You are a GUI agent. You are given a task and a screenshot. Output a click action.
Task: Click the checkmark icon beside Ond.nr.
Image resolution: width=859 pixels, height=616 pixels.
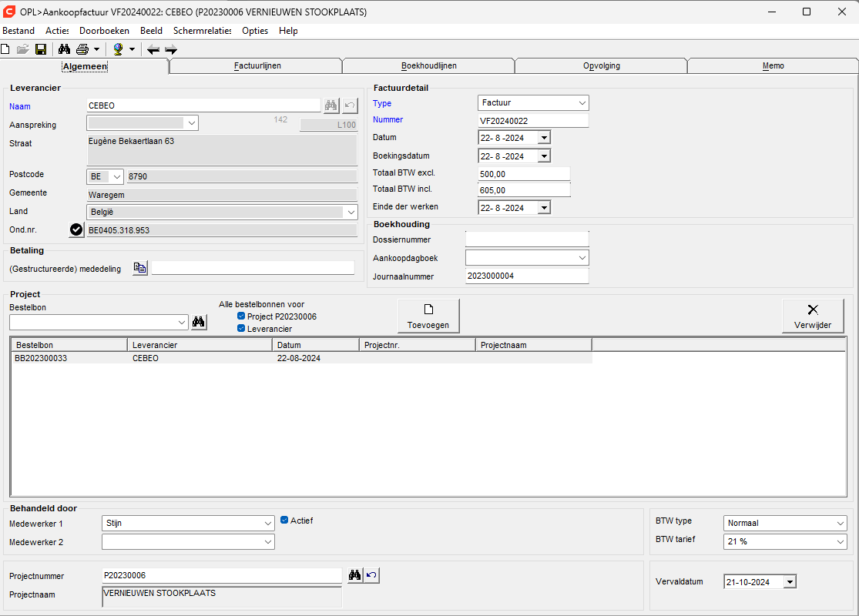76,230
